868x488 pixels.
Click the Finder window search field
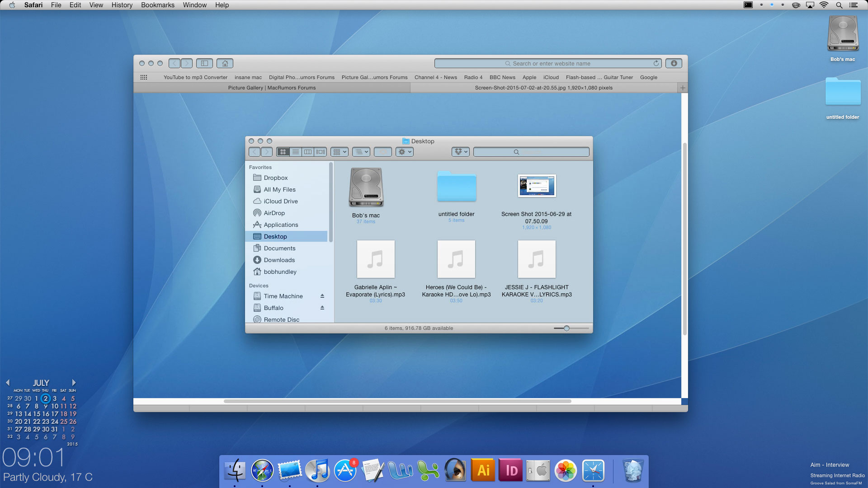(x=531, y=152)
